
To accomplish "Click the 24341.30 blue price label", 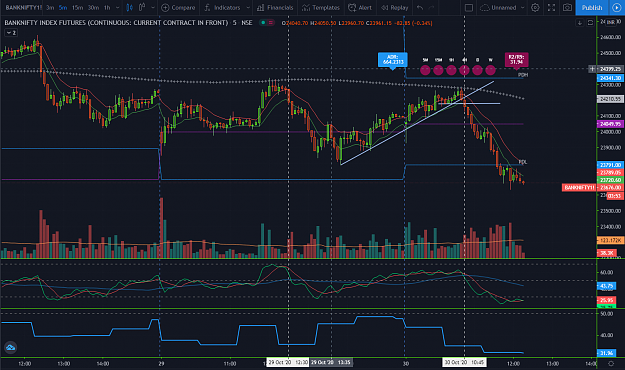I will (610, 78).
